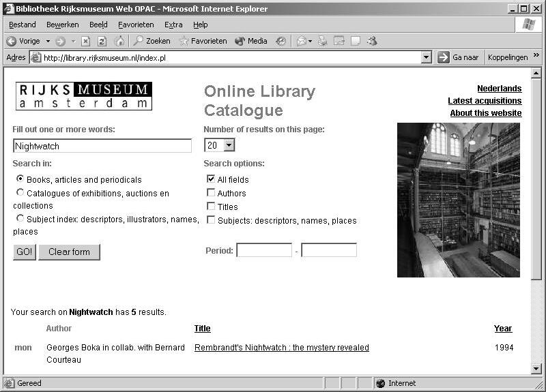Sort results by Year header link
This screenshot has width=546, height=392.
point(503,329)
